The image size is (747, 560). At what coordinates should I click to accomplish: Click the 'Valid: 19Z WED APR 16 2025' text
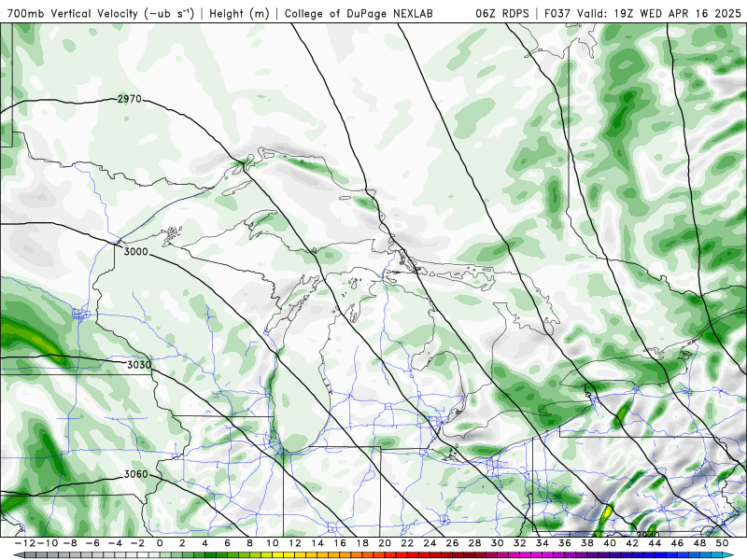click(659, 14)
